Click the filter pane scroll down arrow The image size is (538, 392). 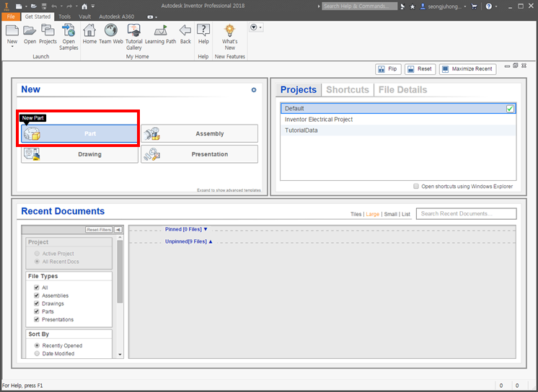tap(120, 355)
